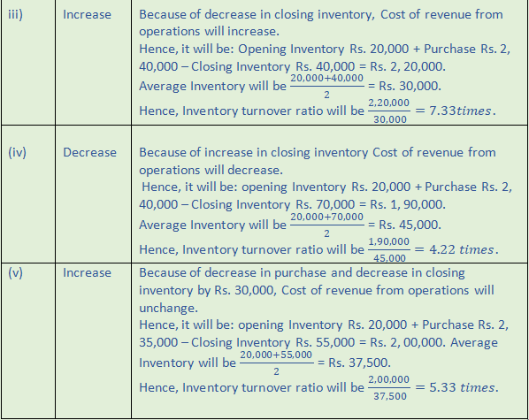Image resolution: width=529 pixels, height=420 pixels.
Task: Click the result '= Rs. 45,000.'
Action: [x=404, y=225]
